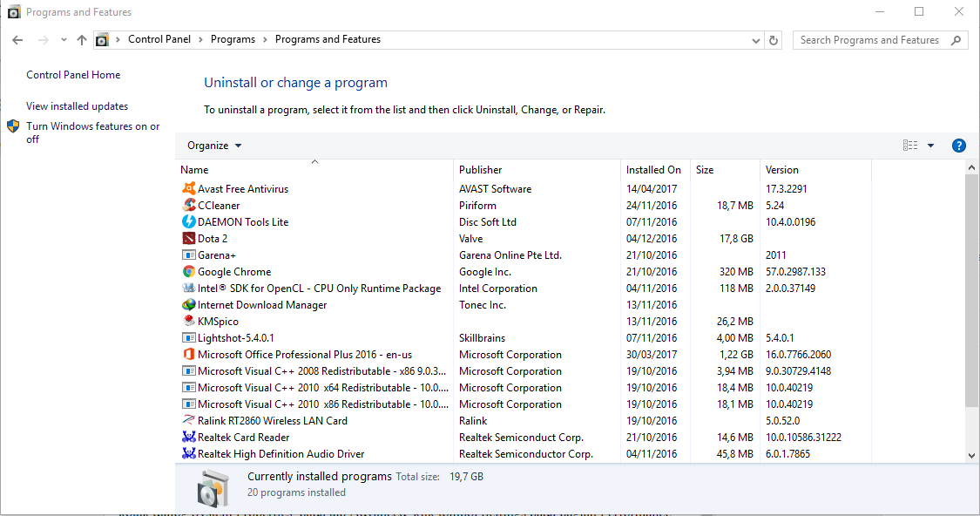Click the KMSpico icon
980x516 pixels.
188,321
